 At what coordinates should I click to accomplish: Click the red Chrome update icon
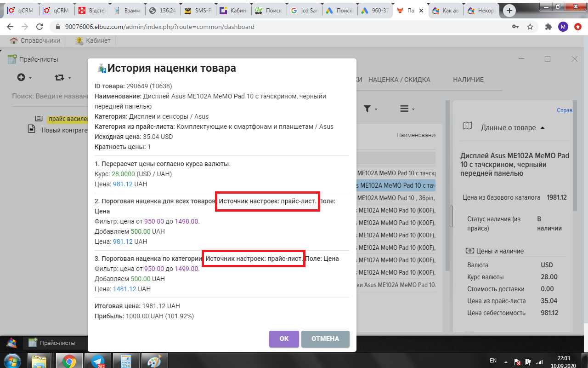click(x=577, y=27)
